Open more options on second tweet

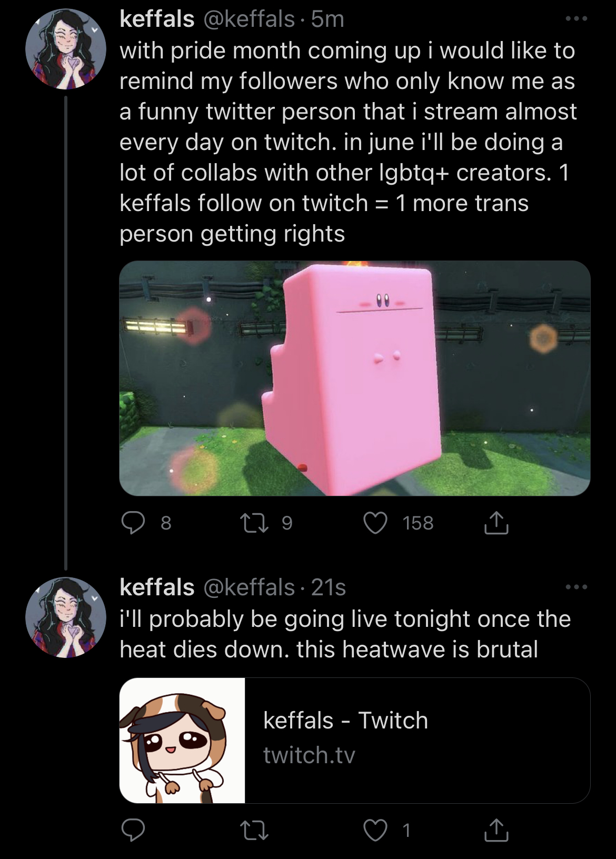[576, 587]
